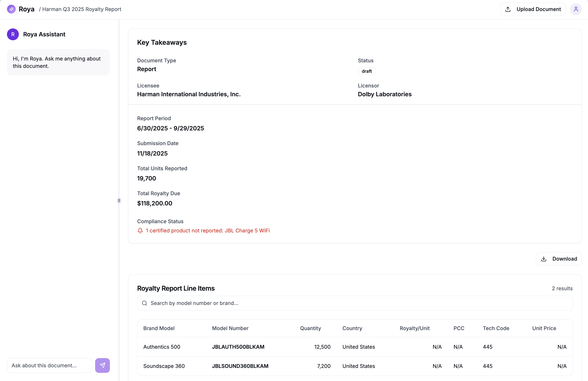The width and height of the screenshot is (588, 381).
Task: Sort by Brand Model column header
Action: click(x=159, y=328)
